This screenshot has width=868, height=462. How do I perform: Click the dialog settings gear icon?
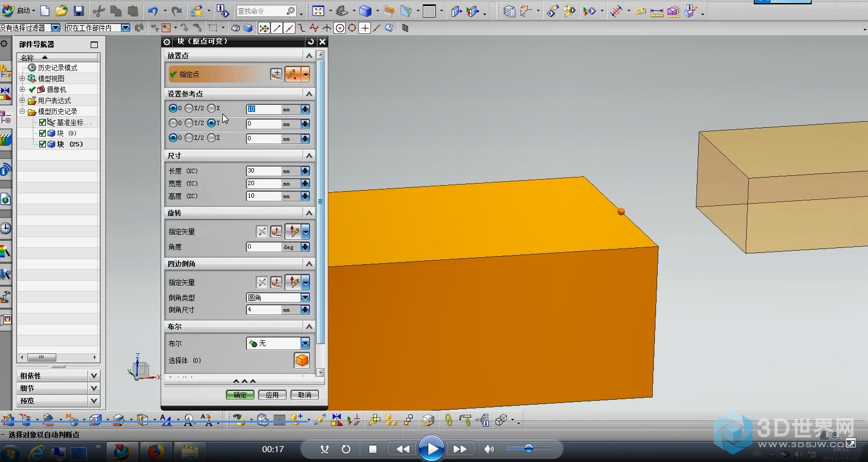pos(167,42)
